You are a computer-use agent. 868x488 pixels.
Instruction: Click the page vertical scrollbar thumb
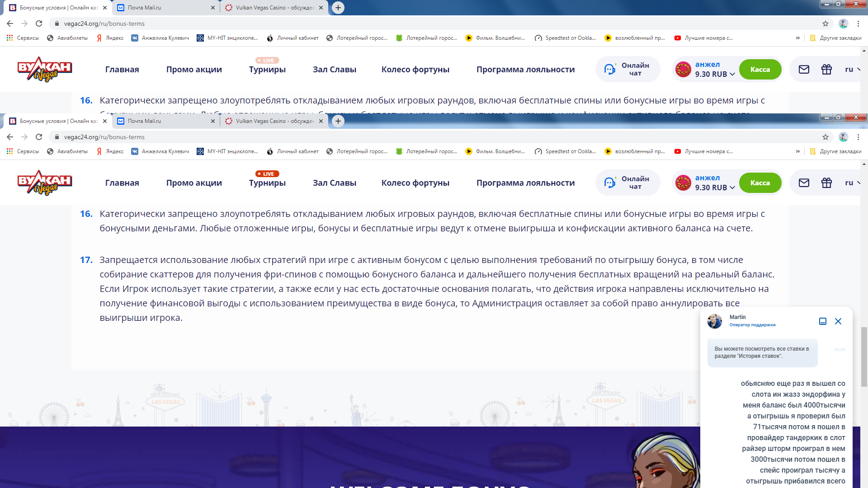(864, 357)
